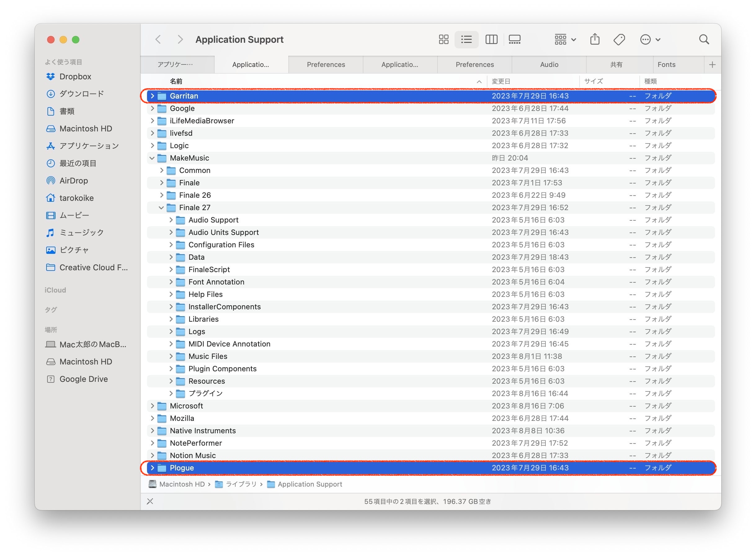Expand the Native Instruments folder
756x556 pixels.
tap(152, 431)
